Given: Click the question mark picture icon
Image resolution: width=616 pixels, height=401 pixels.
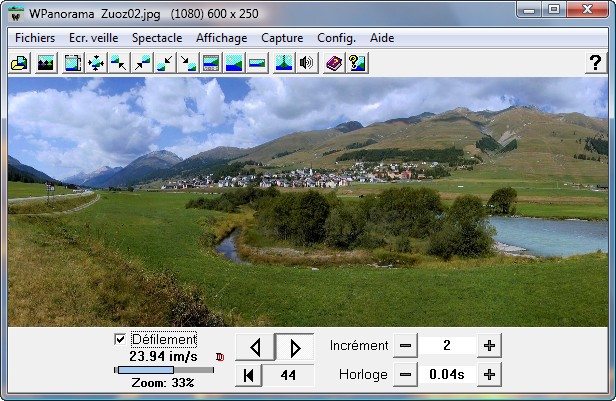Looking at the screenshot, I should (357, 63).
